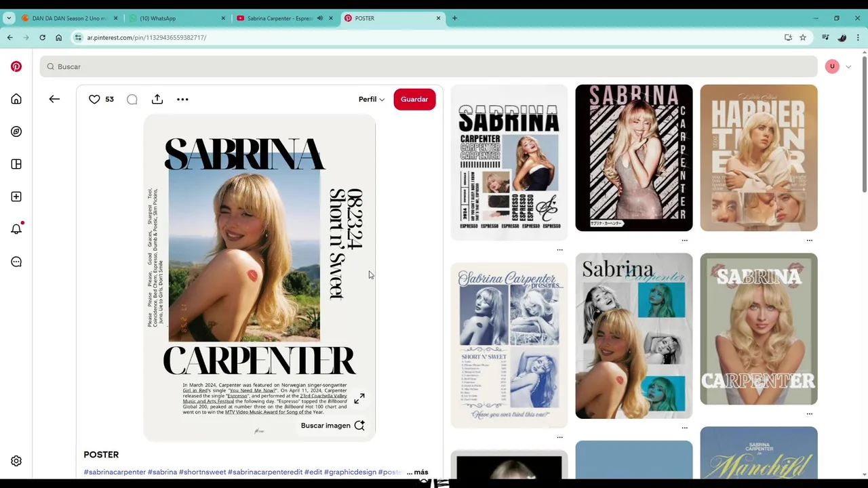
Task: Share the pin with upload icon
Action: (x=157, y=99)
